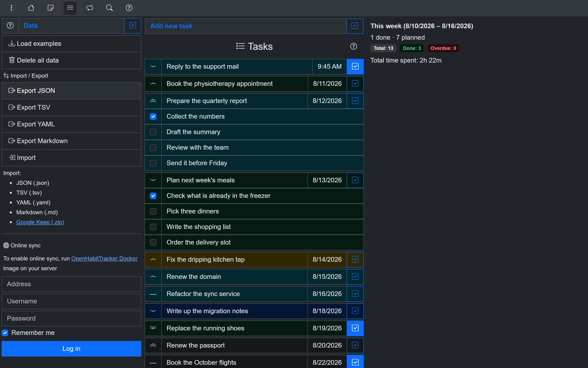Toggle the Remember me checkbox
The width and height of the screenshot is (588, 368).
[5, 333]
